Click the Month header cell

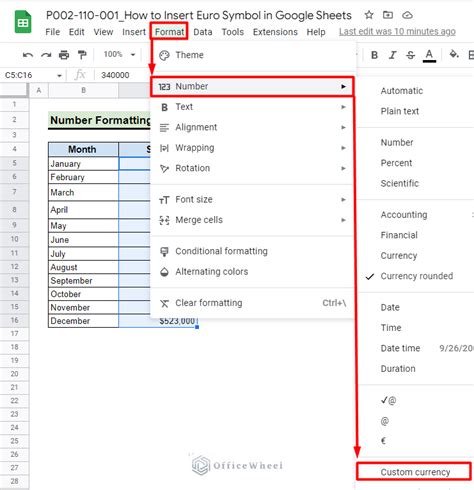coord(83,149)
